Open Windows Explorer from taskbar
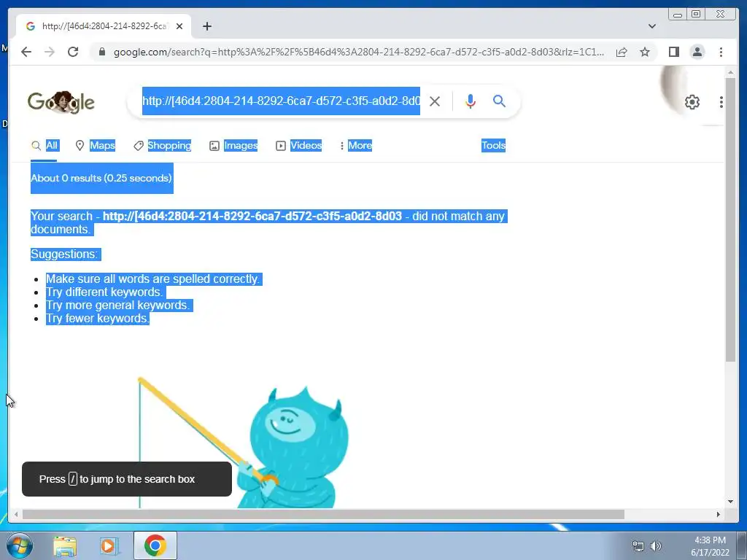The image size is (747, 560). click(65, 545)
